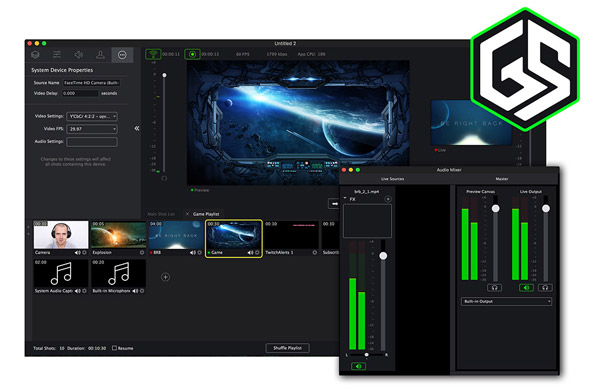
Task: Open the layers cube inspector tab
Action: (x=35, y=55)
